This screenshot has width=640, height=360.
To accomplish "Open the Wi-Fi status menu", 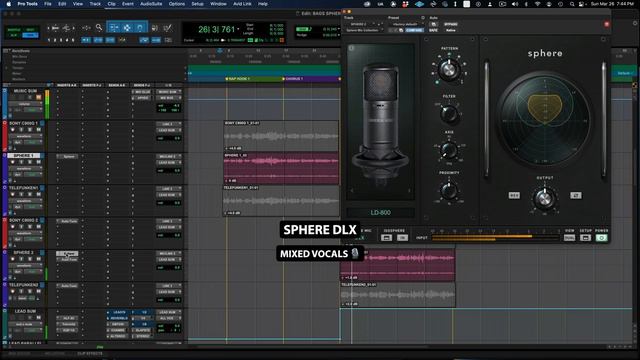I will click(537, 4).
